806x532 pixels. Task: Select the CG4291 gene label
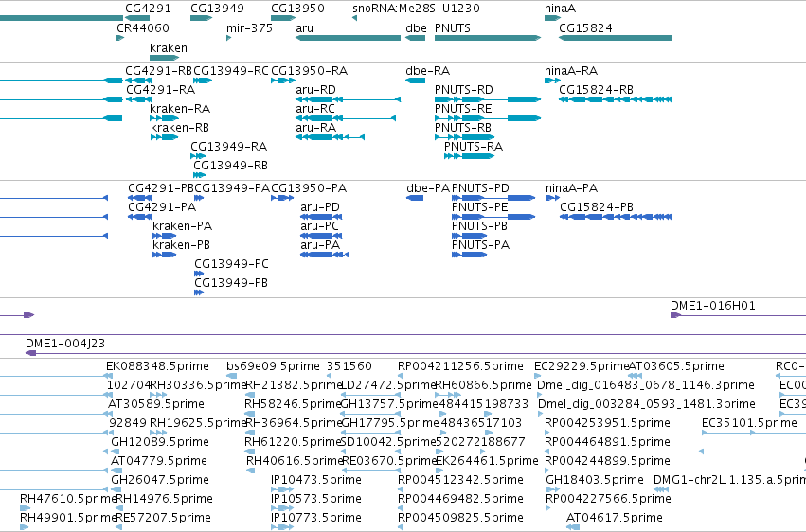[x=148, y=9]
